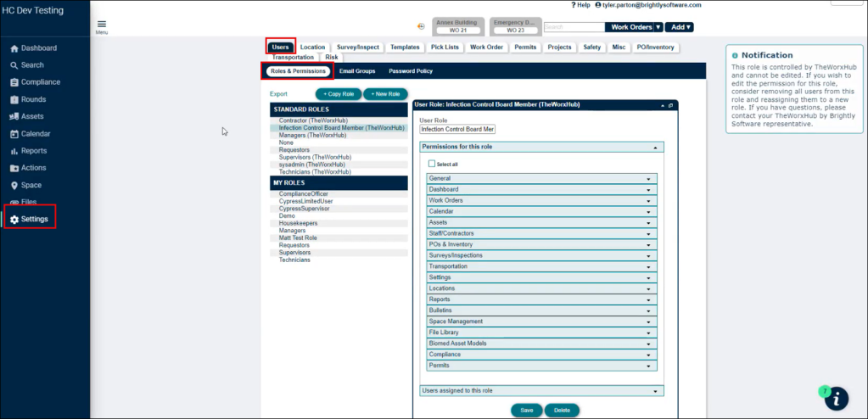Switch to the Templates tab
The width and height of the screenshot is (868, 419).
[x=405, y=47]
